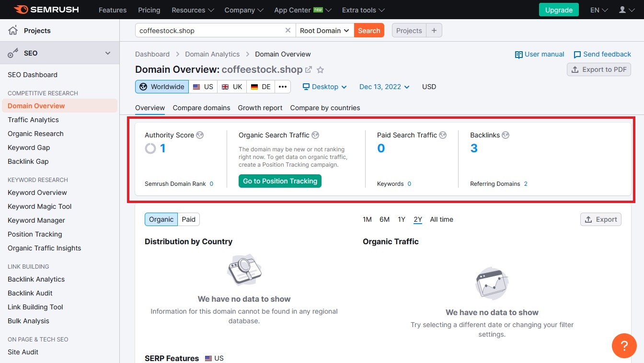
Task: Switch to the Growth report tab
Action: [x=260, y=108]
